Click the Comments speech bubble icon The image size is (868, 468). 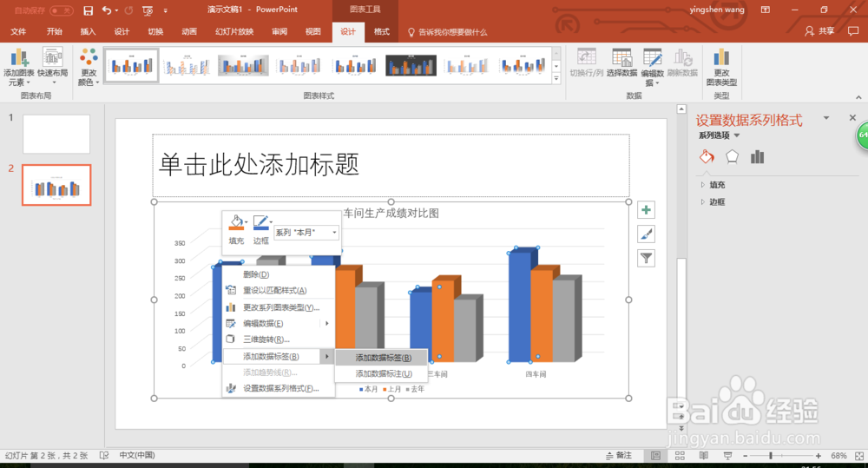point(853,31)
